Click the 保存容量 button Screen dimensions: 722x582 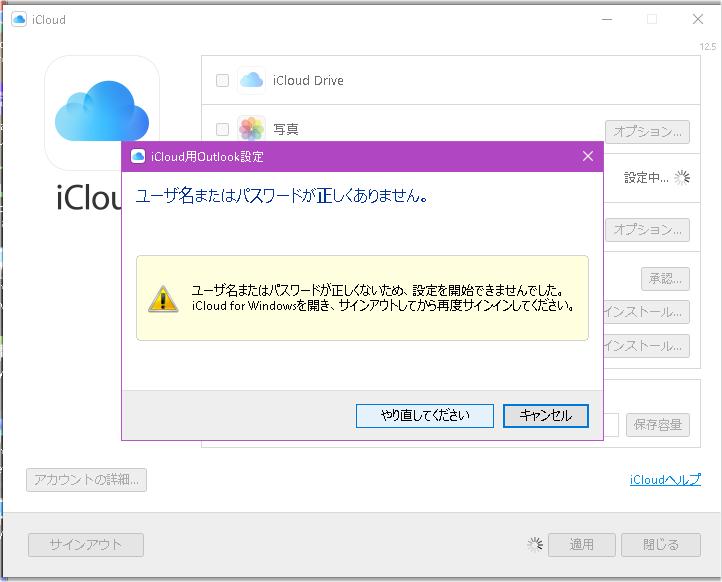click(x=658, y=425)
